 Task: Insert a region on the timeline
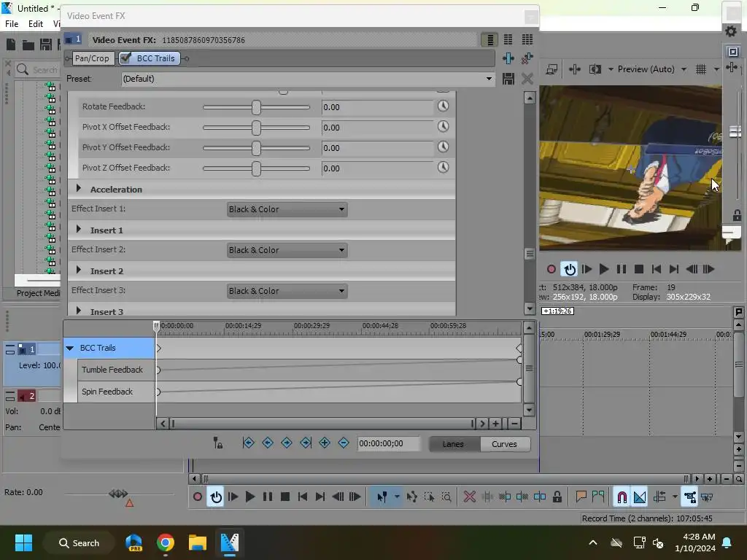pos(598,497)
